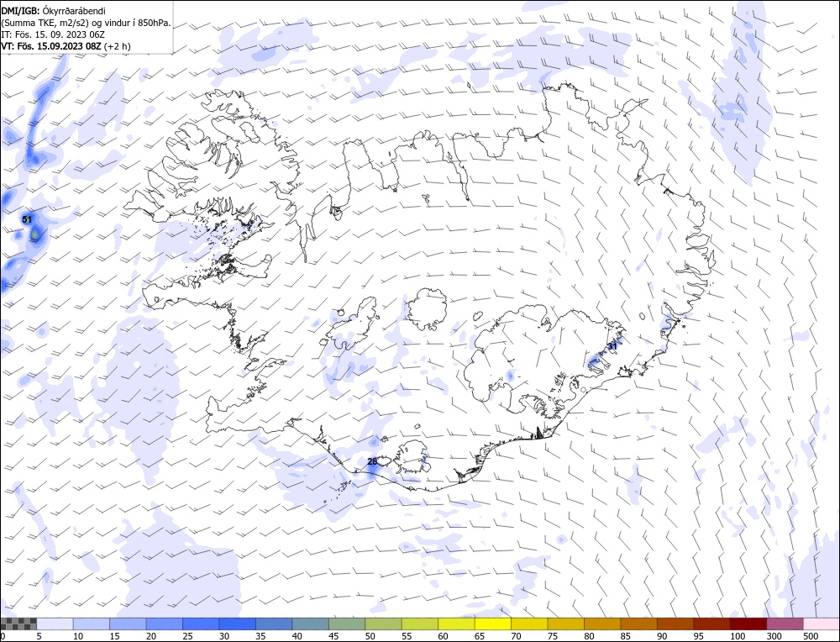Image resolution: width=840 pixels, height=642 pixels.
Task: Click the 50-55 olive green legend swatch
Action: [383, 624]
